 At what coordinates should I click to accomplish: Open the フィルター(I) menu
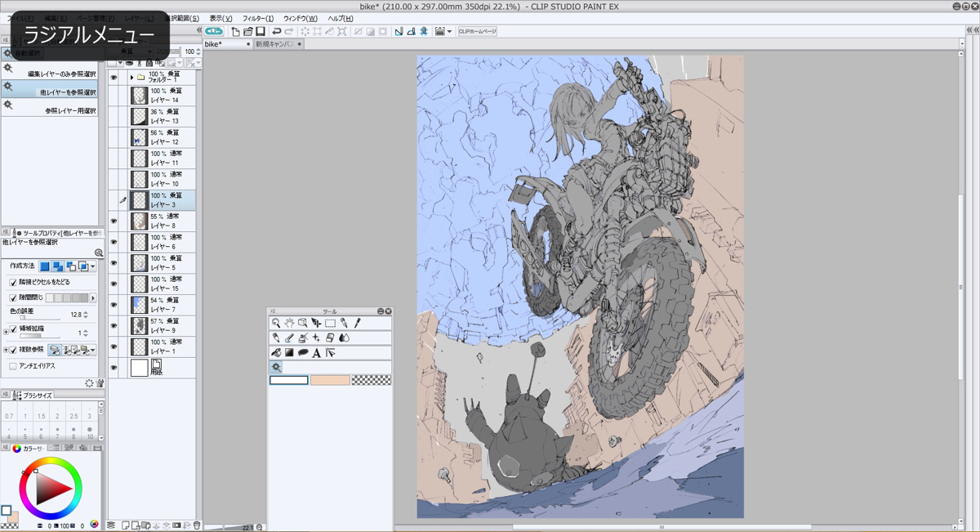pos(258,18)
